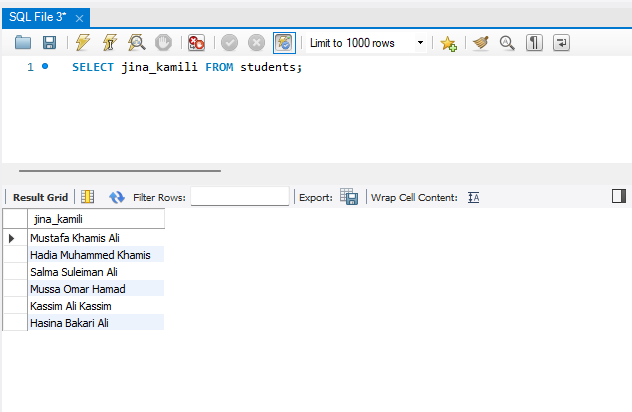Export recordset with grid save icon
632x412 pixels.
pyautogui.click(x=349, y=197)
